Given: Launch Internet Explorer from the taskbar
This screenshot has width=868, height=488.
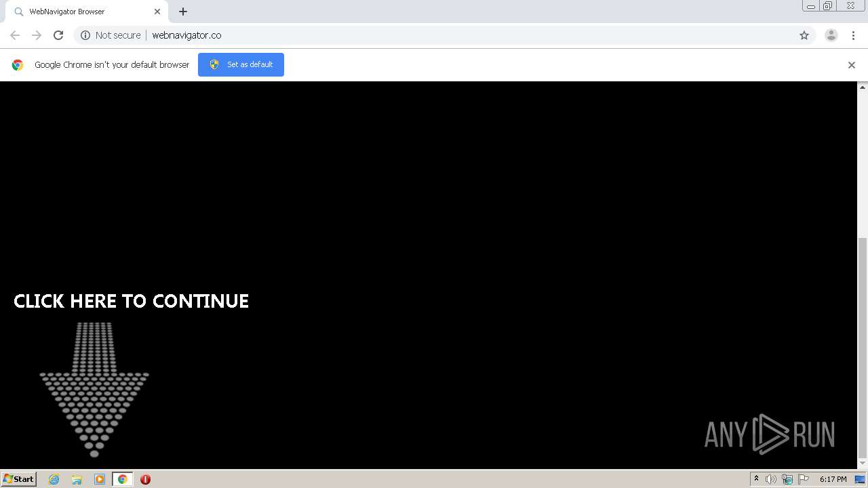Looking at the screenshot, I should click(54, 479).
